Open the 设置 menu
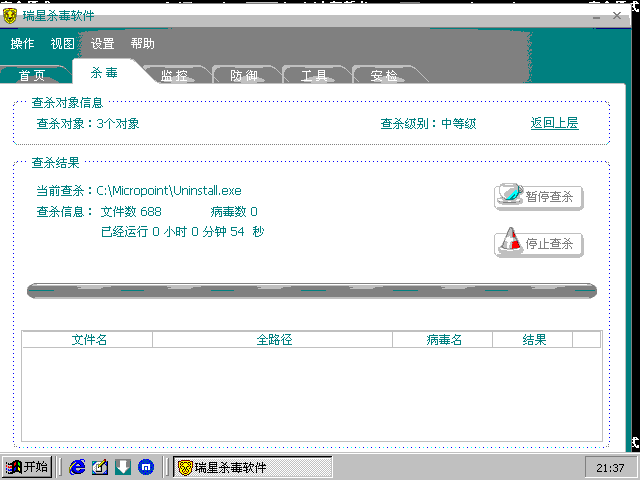The width and height of the screenshot is (640, 480). (102, 44)
